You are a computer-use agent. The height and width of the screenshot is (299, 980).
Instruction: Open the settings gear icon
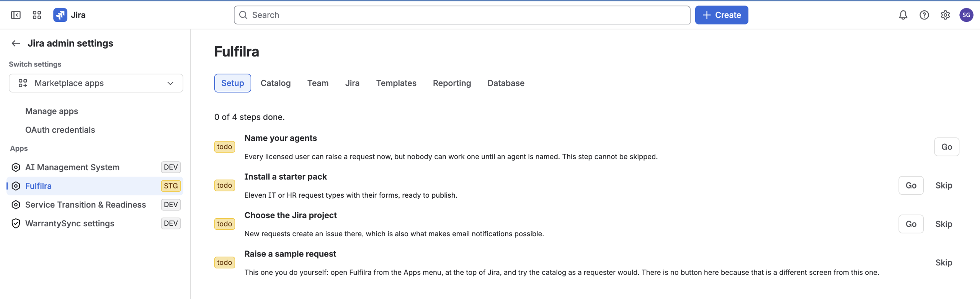click(x=945, y=15)
